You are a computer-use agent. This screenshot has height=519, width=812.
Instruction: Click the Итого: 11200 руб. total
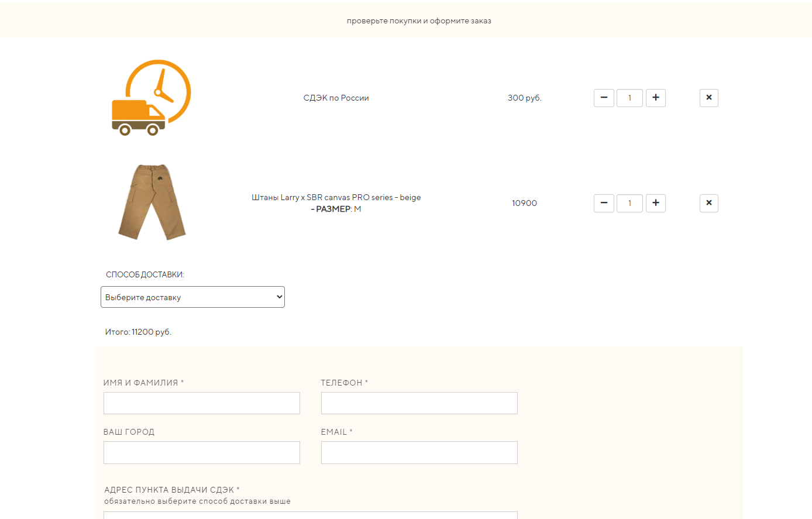click(x=138, y=332)
